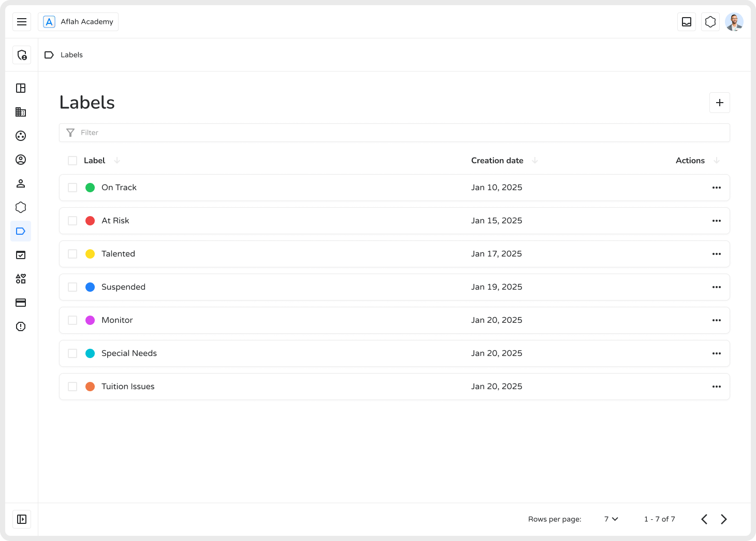Image resolution: width=756 pixels, height=541 pixels.
Task: Open the alert circle icon in sidebar
Action: tap(21, 326)
